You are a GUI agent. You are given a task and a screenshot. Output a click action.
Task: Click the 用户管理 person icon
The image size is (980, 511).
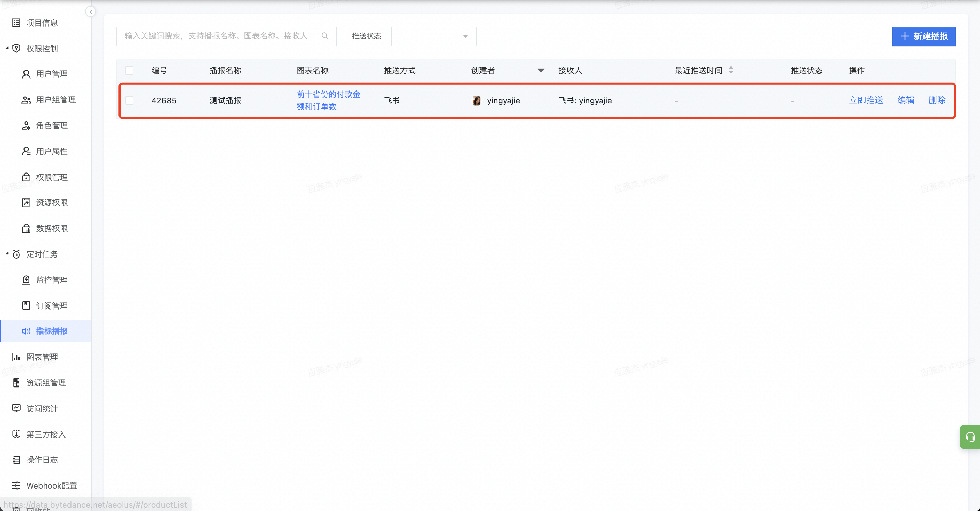(x=26, y=74)
